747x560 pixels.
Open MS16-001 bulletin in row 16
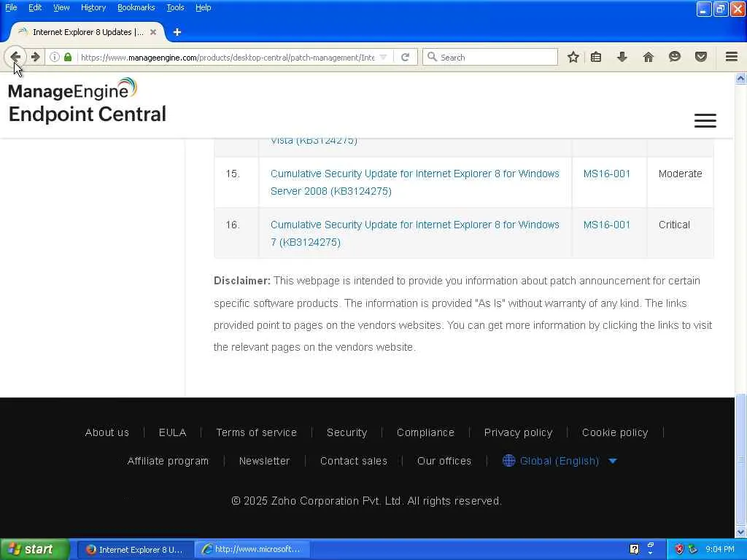[606, 225]
